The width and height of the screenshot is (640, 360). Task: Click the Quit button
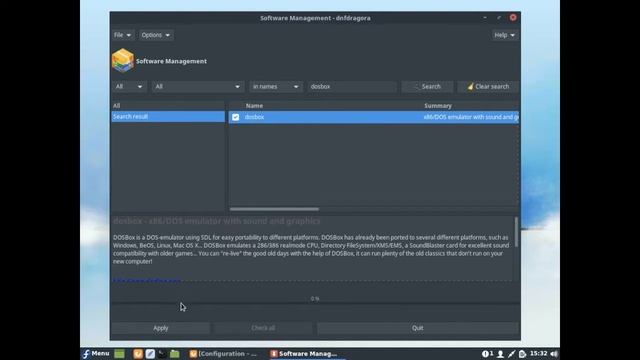click(x=418, y=328)
